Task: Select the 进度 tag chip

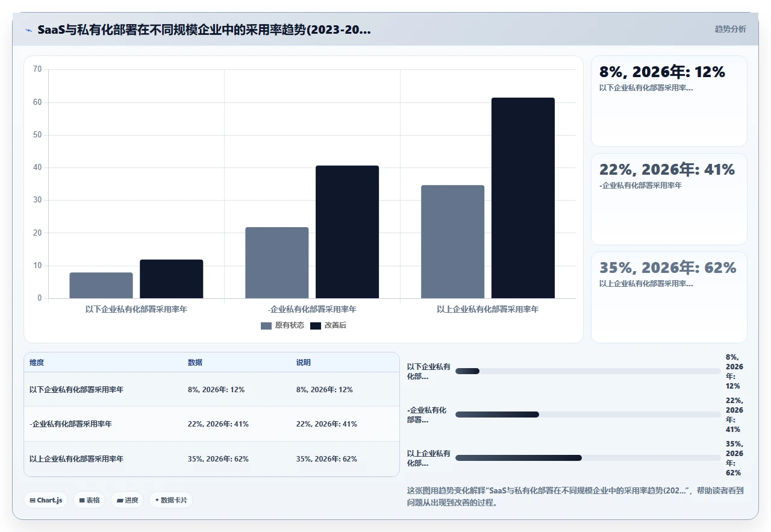Action: click(127, 500)
